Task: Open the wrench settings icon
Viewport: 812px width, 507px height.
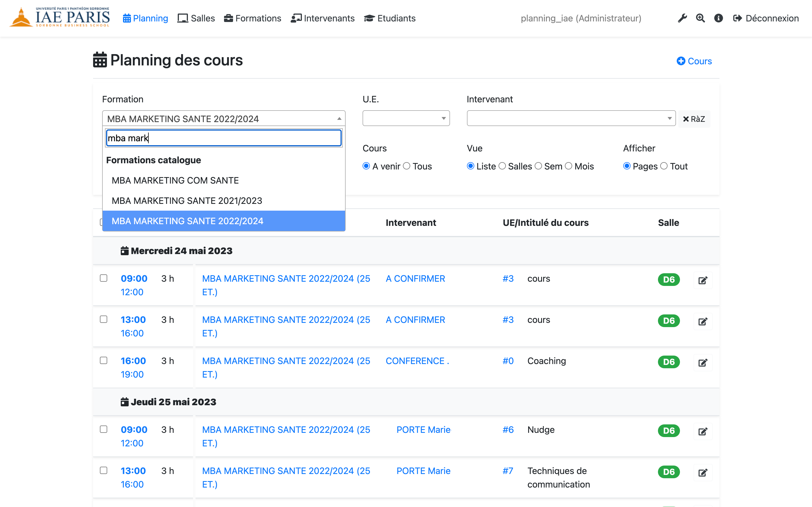Action: point(682,18)
